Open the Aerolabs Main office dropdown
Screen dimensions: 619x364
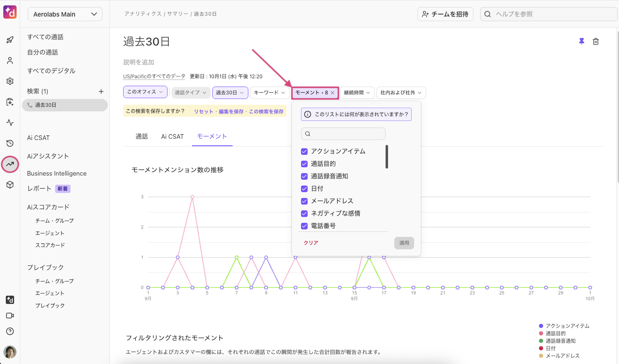(65, 14)
